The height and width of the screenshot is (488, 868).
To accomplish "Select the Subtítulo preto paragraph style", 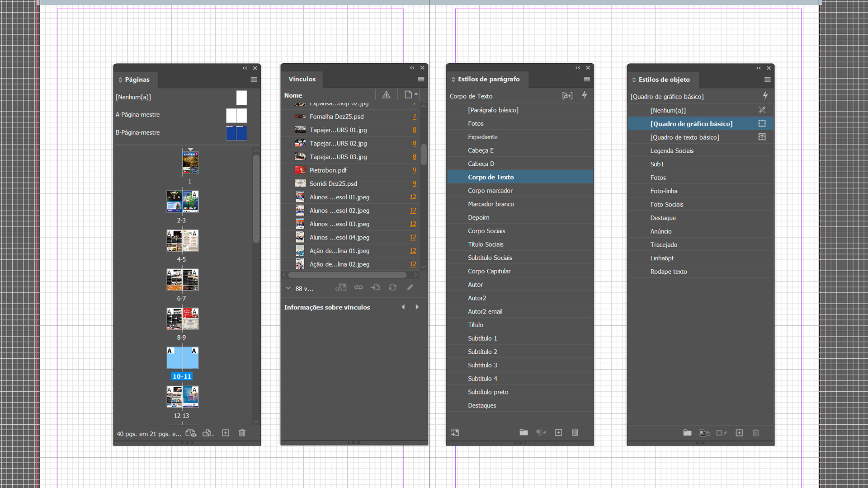I will coord(488,392).
